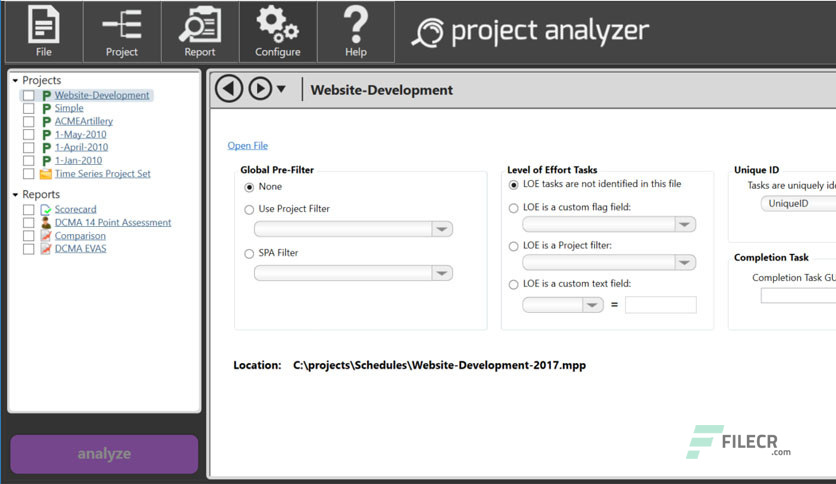Screen dimensions: 836x484
Task: Select the None pre-filter radio button
Action: 249,187
